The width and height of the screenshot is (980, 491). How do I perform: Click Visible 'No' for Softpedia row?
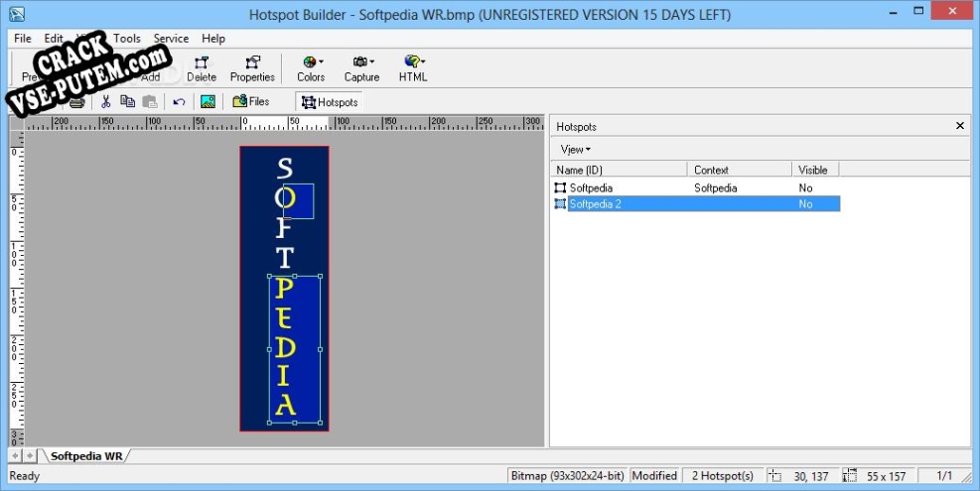click(x=805, y=187)
